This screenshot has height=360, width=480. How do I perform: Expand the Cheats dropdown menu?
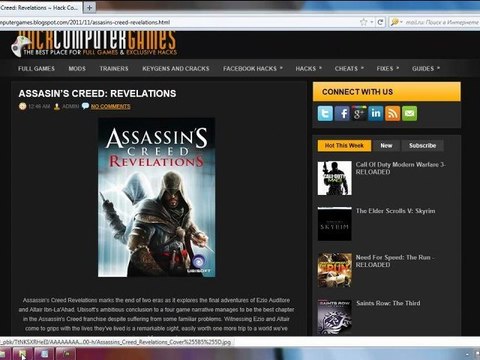(x=349, y=68)
